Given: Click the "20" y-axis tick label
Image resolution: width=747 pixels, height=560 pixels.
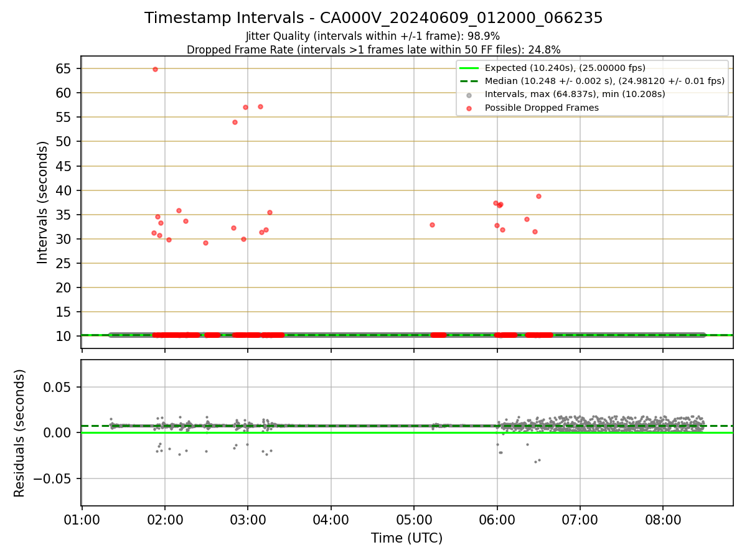Looking at the screenshot, I should pos(65,287).
